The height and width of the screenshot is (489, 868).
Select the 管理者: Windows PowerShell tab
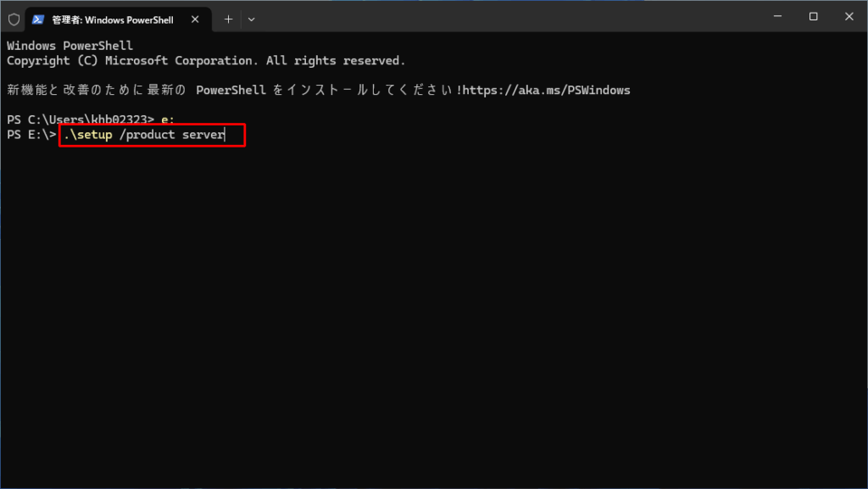pyautogui.click(x=119, y=19)
